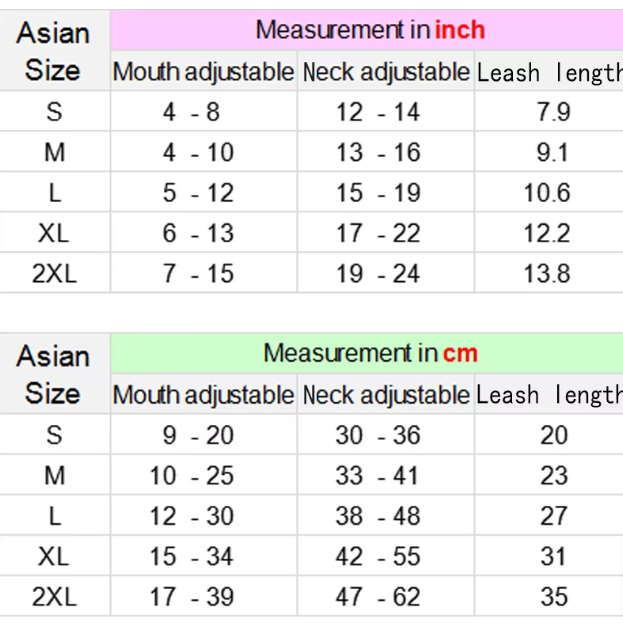This screenshot has height=627, width=623.
Task: Click neck adjustable value "17 - 22"
Action: 377,234
